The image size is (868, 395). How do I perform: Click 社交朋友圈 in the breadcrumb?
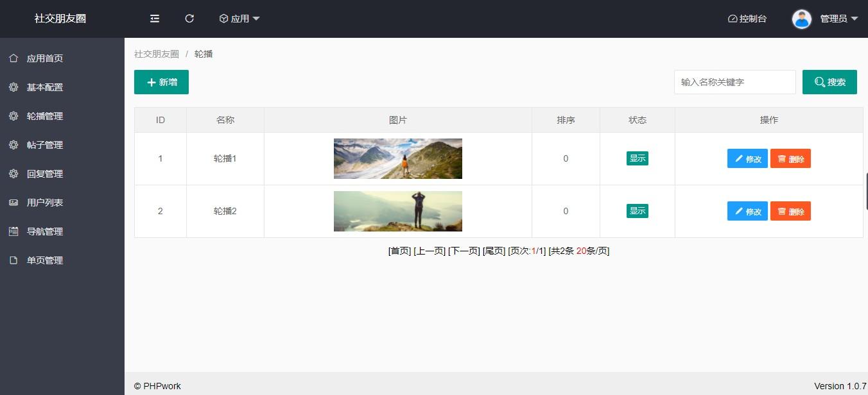[157, 54]
